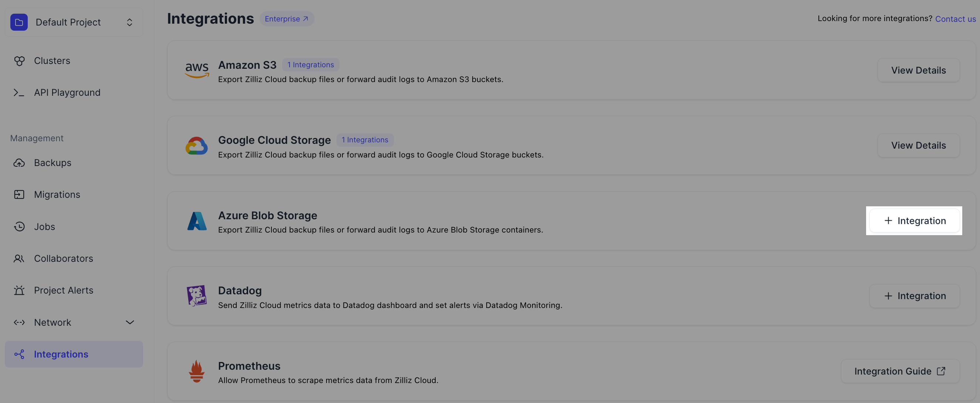
Task: Click the Project Alerts siren icon
Action: 19,291
